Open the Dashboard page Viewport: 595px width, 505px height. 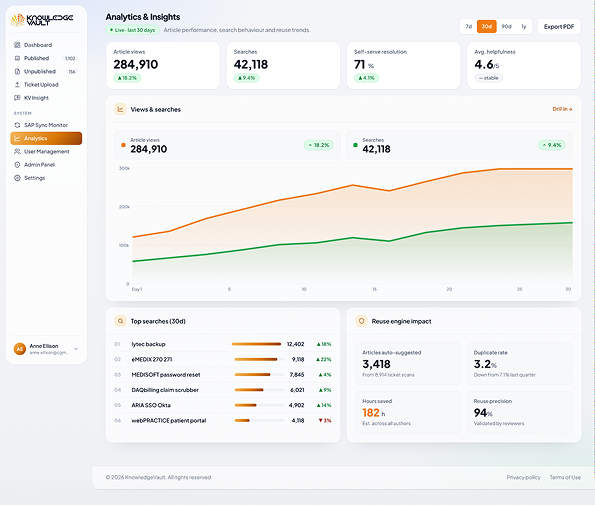point(46,45)
